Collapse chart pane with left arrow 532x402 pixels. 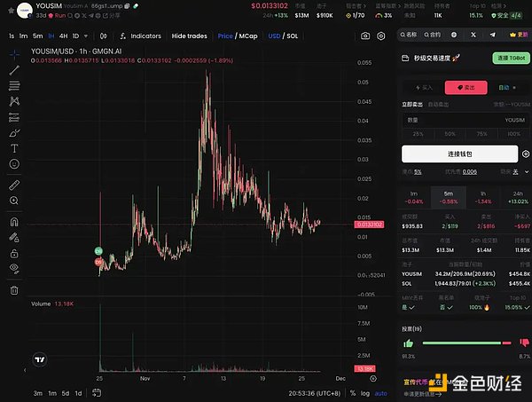[x=25, y=370]
